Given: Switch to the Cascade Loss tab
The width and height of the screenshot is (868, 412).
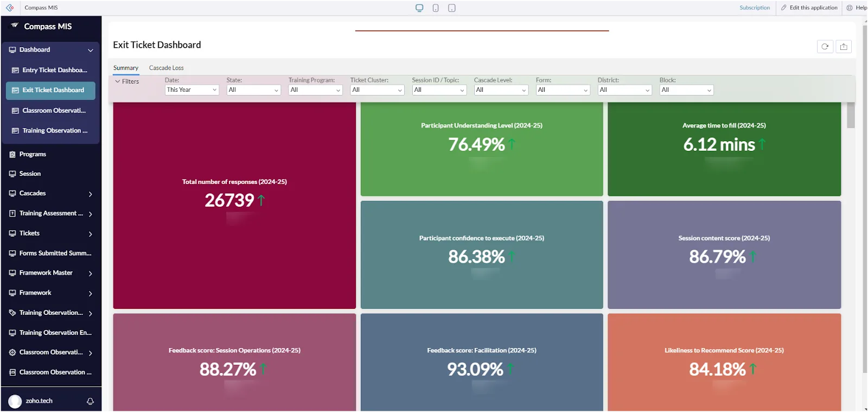Looking at the screenshot, I should (167, 68).
